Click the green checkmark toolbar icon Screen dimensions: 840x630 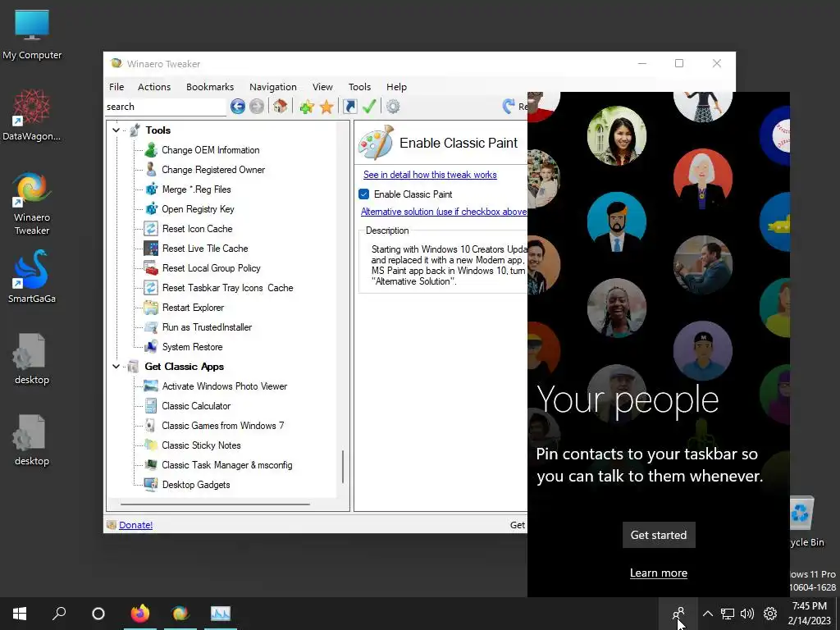tap(369, 106)
